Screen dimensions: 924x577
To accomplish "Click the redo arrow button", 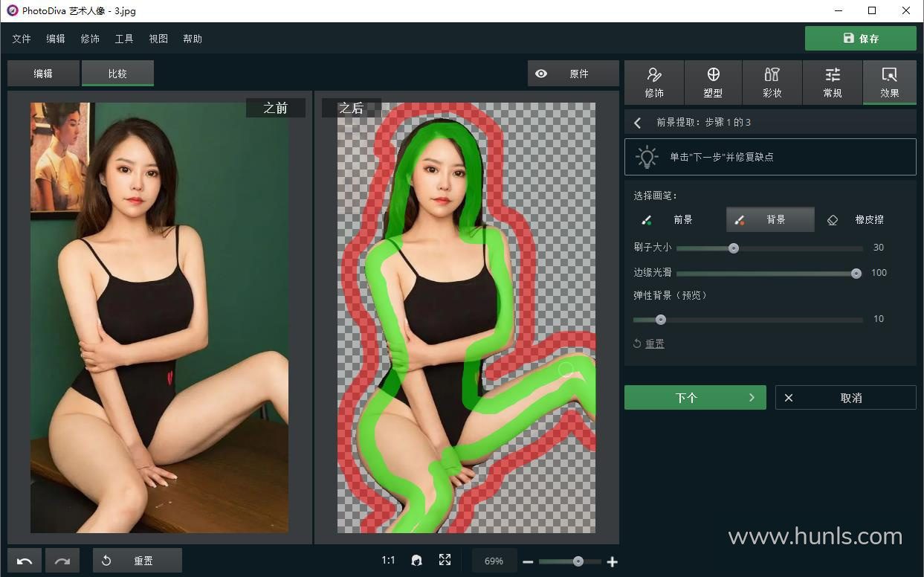I will [x=62, y=561].
